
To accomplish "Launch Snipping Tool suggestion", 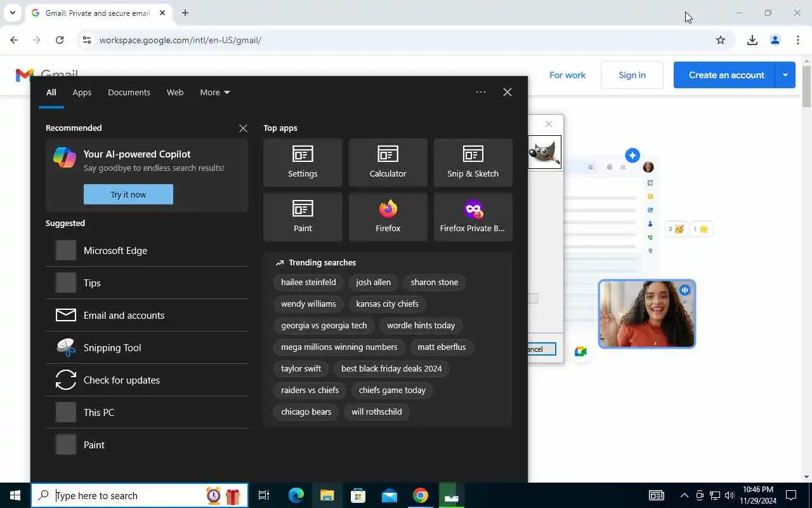I will (x=147, y=347).
